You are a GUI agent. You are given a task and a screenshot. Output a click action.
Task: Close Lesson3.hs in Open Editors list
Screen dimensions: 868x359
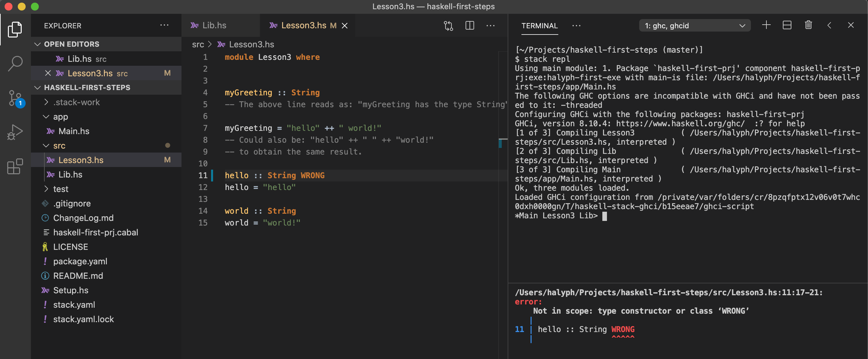48,73
